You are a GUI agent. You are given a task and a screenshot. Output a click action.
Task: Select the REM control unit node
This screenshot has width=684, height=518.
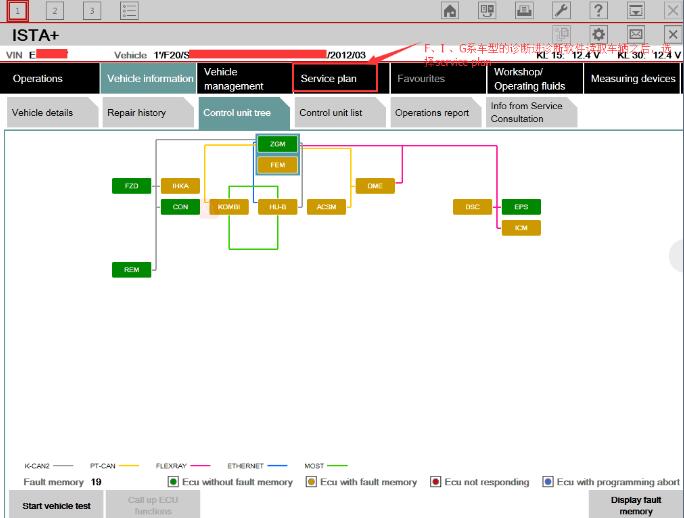pyautogui.click(x=131, y=270)
